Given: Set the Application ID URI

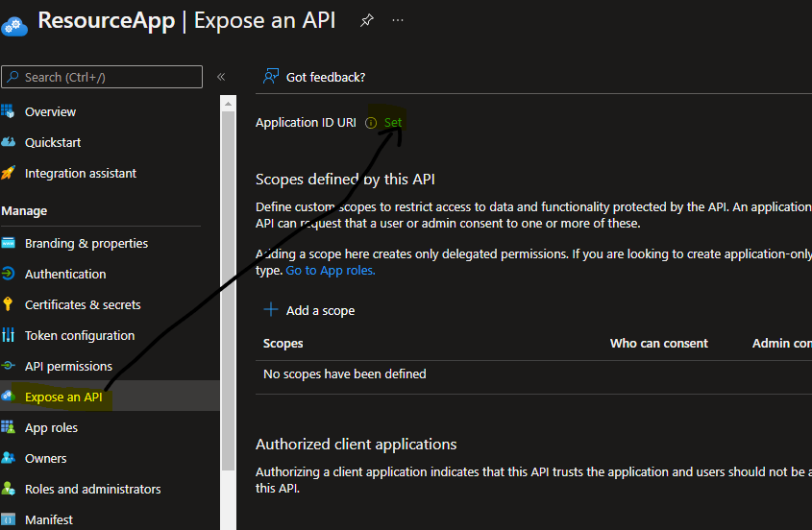Looking at the screenshot, I should [x=392, y=123].
